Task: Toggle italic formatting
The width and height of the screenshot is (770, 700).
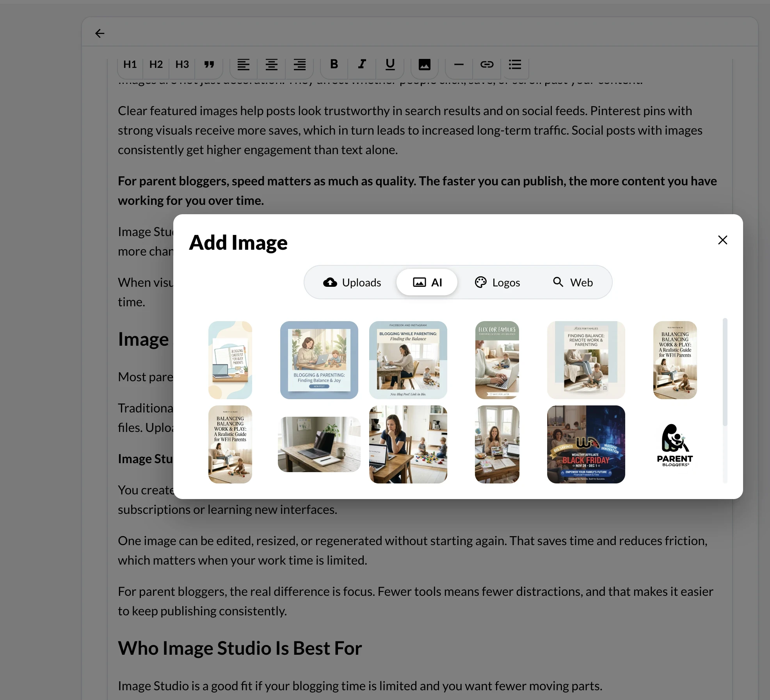Action: pyautogui.click(x=362, y=64)
